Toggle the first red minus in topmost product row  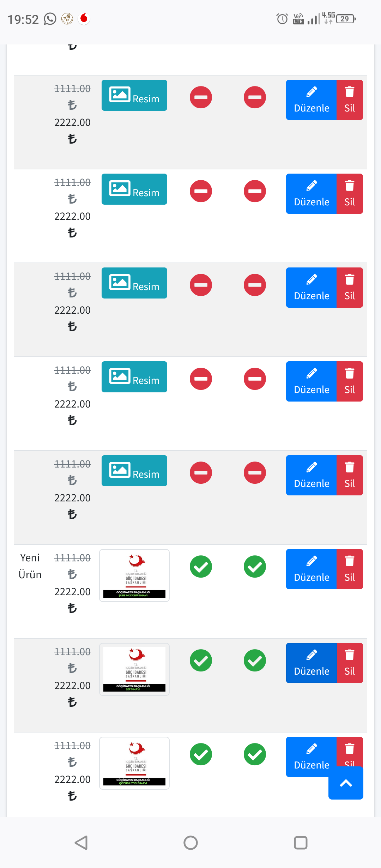click(x=201, y=97)
